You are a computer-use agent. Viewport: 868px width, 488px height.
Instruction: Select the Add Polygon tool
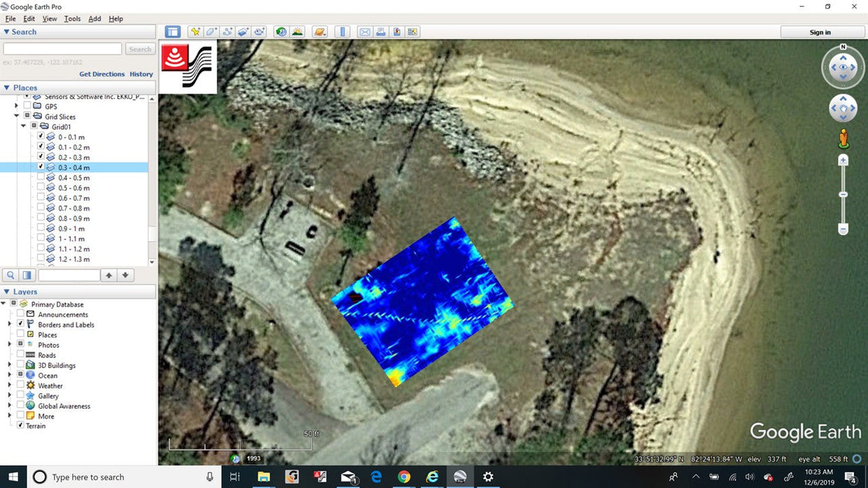[x=211, y=32]
